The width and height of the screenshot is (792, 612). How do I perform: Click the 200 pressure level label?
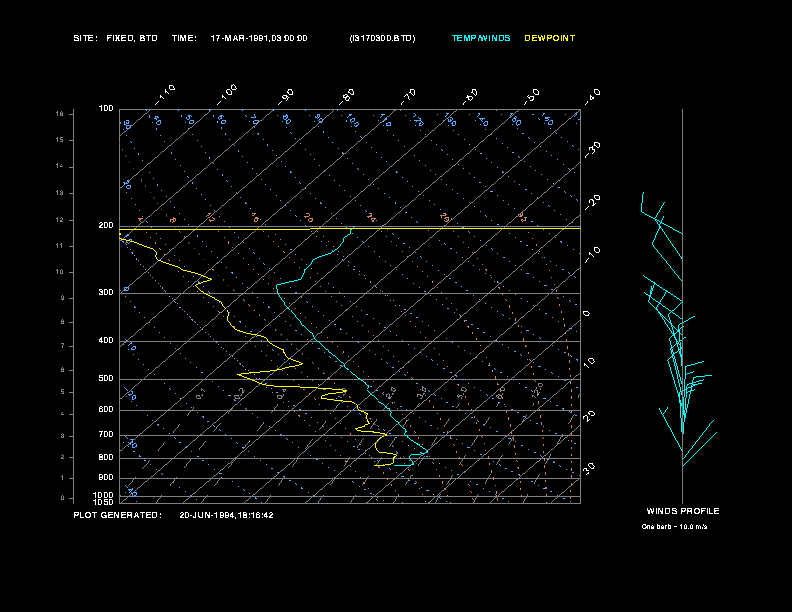(106, 226)
